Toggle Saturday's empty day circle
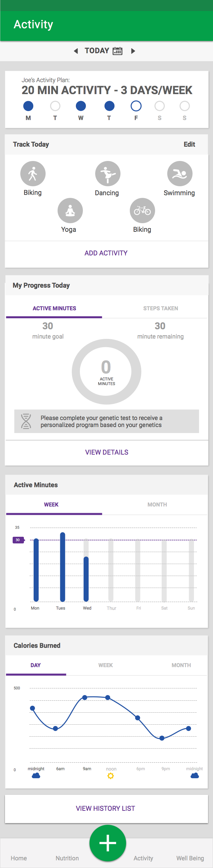 159,106
